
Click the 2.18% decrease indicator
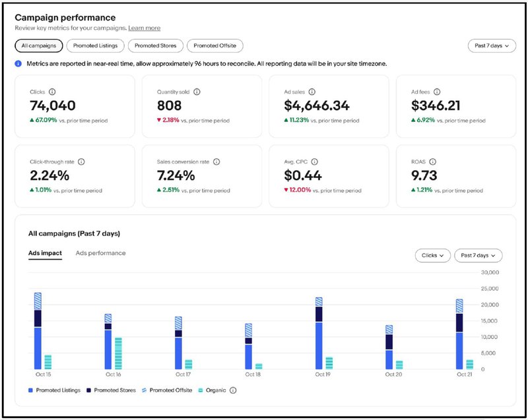[168, 120]
